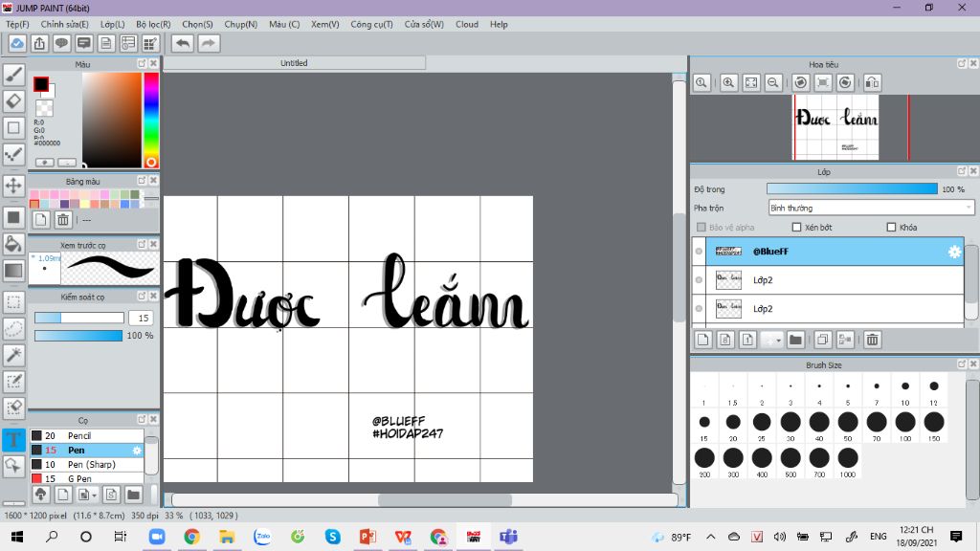The height and width of the screenshot is (551, 980).
Task: Select the Move tool
Action: (x=13, y=186)
